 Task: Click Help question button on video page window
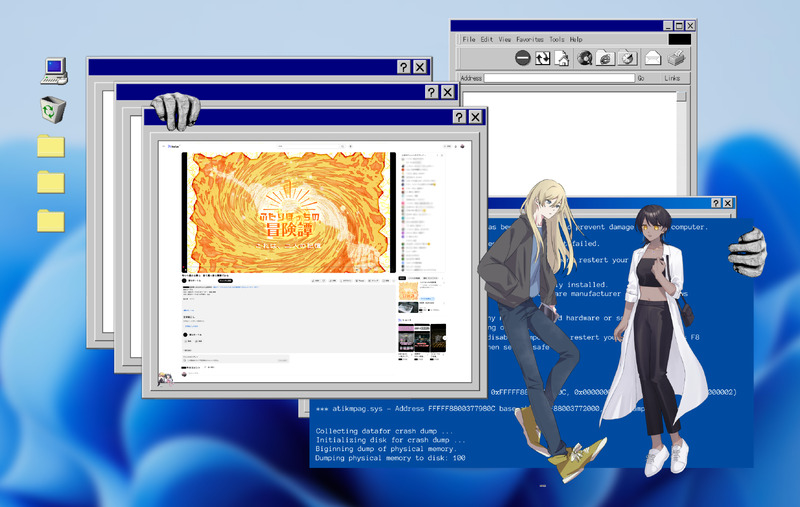(459, 117)
